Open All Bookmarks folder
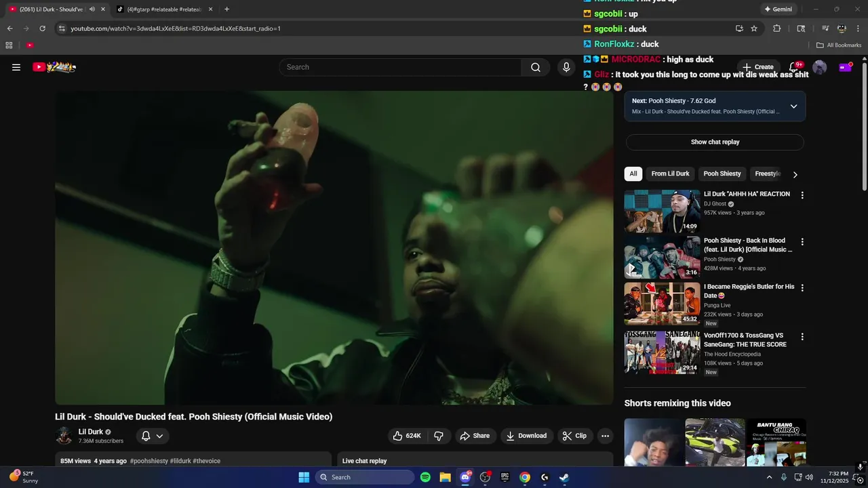The image size is (868, 488). [839, 45]
